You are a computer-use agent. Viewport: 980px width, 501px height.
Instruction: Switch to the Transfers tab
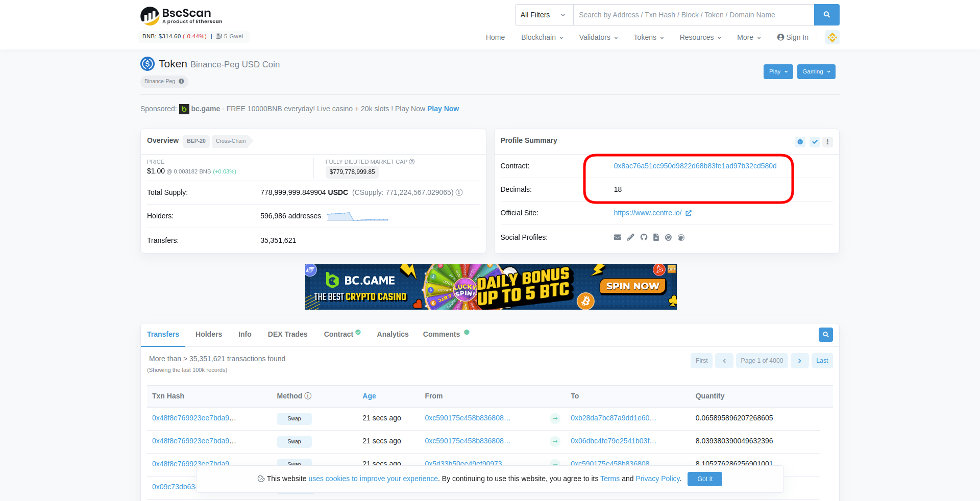click(x=163, y=334)
